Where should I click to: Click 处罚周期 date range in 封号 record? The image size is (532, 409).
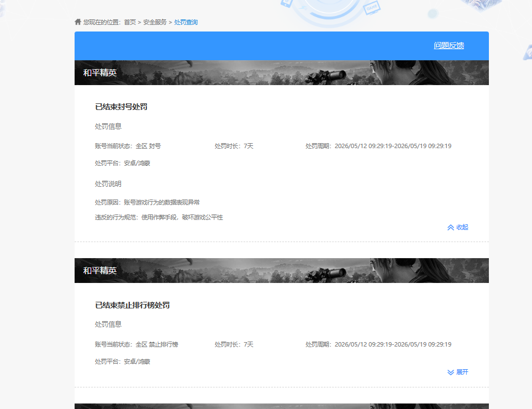378,146
